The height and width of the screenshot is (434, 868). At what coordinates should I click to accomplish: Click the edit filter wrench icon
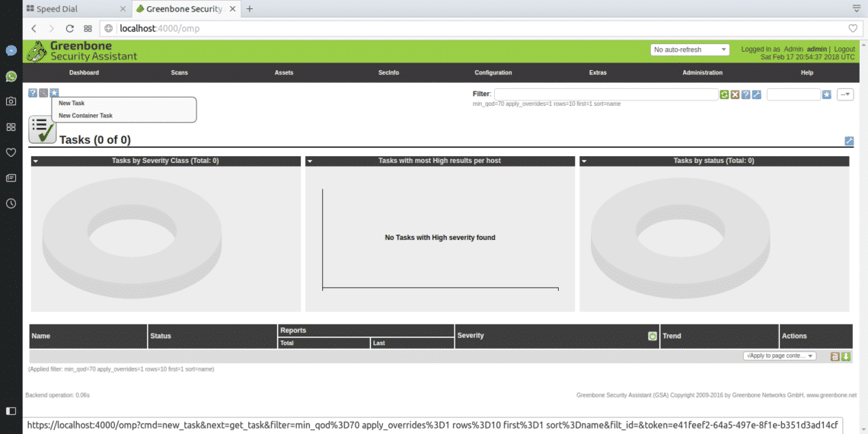757,94
